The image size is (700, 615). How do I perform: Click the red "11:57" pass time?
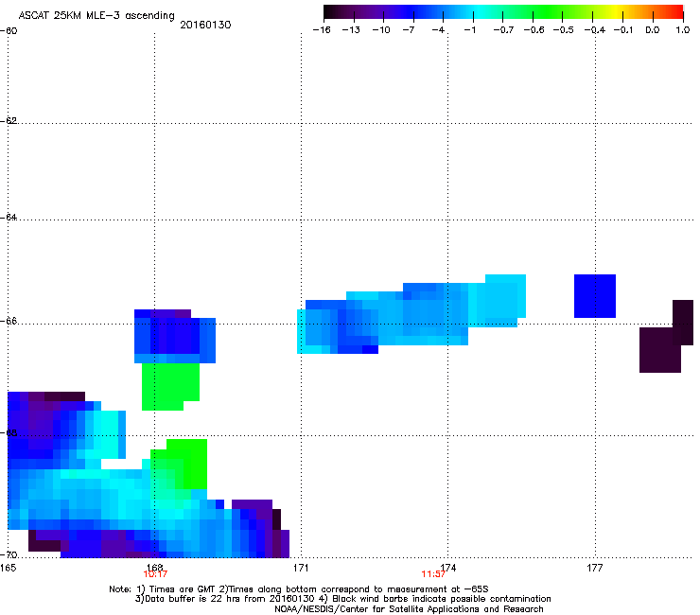click(x=433, y=574)
